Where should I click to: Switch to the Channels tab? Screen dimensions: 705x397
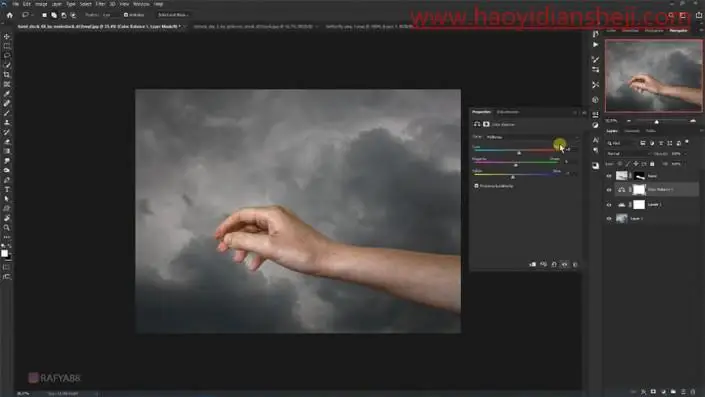tap(632, 131)
